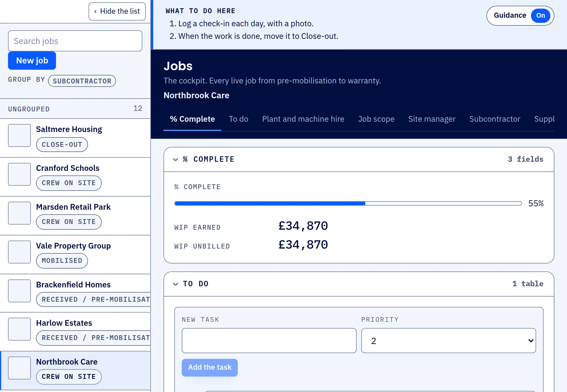Click Marsden Retail Park Crew on site pill
The height and width of the screenshot is (392, 567).
69,222
